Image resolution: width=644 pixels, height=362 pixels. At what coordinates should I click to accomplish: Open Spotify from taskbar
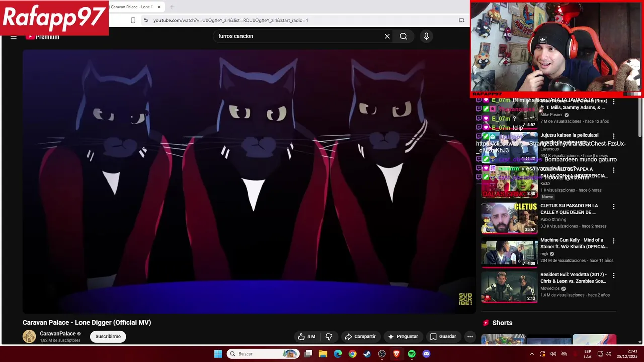coord(412,354)
